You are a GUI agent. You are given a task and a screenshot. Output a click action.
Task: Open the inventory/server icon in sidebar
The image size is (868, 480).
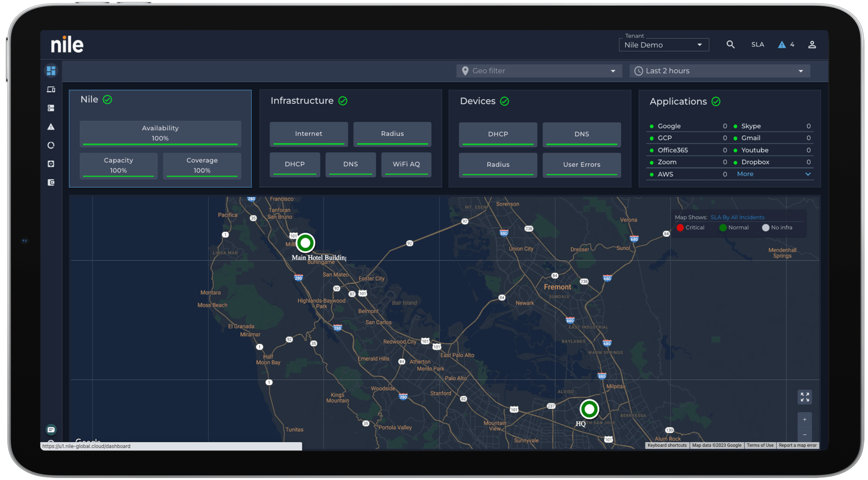pyautogui.click(x=51, y=108)
